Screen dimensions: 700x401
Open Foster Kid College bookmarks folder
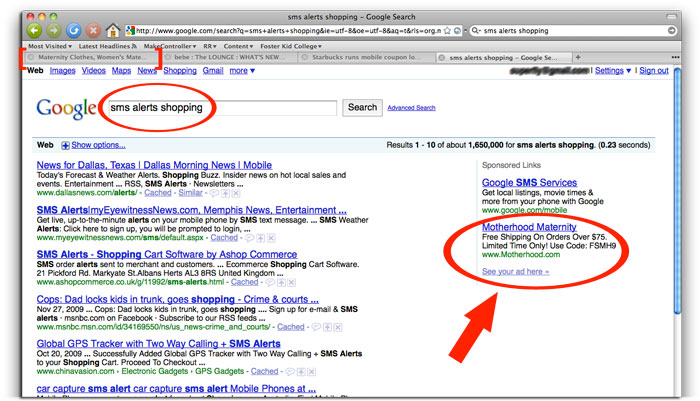point(291,46)
